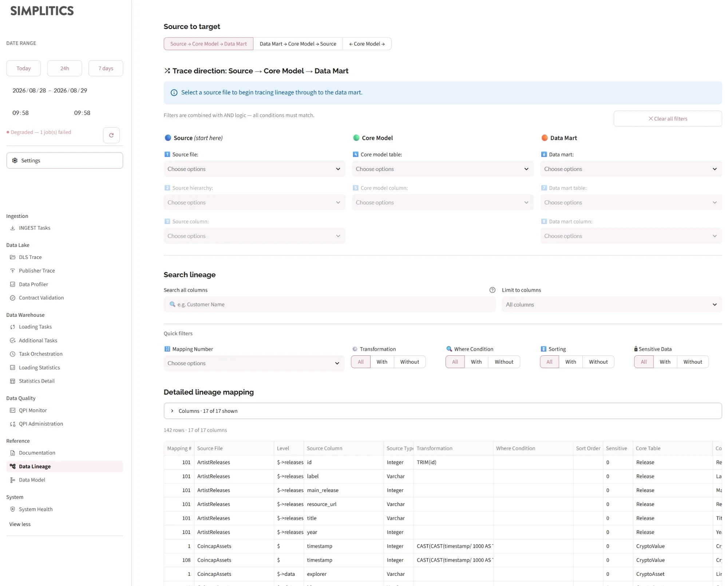Select Source → Core Model → Data Mart tab
This screenshot has height=586, width=728.
(x=209, y=44)
